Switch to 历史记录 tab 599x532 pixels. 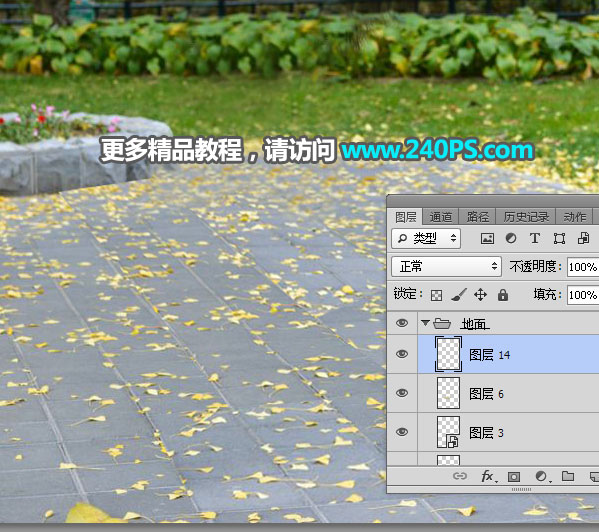[526, 217]
